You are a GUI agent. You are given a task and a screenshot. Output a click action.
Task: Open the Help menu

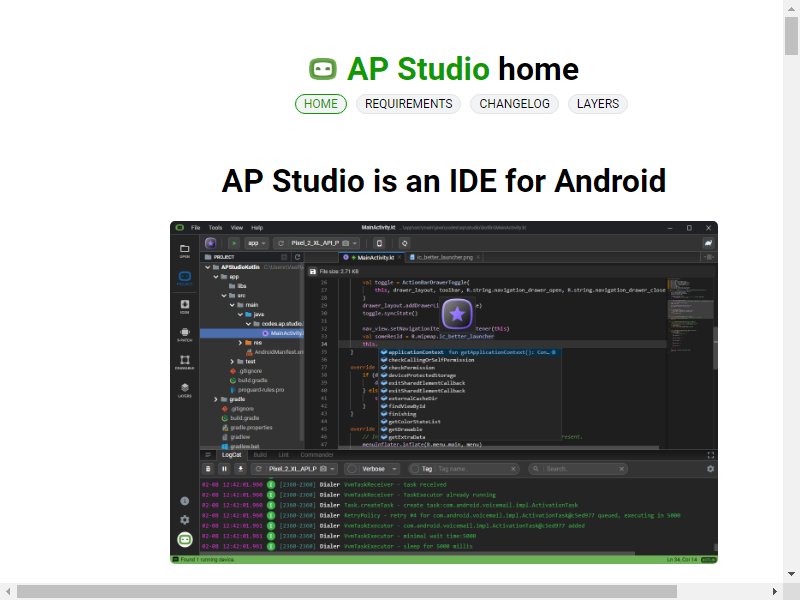(x=257, y=228)
